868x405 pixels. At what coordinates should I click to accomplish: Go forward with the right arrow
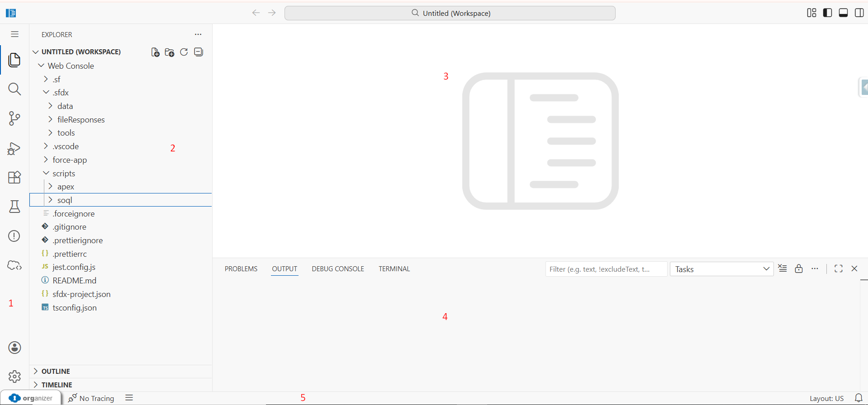click(x=272, y=13)
